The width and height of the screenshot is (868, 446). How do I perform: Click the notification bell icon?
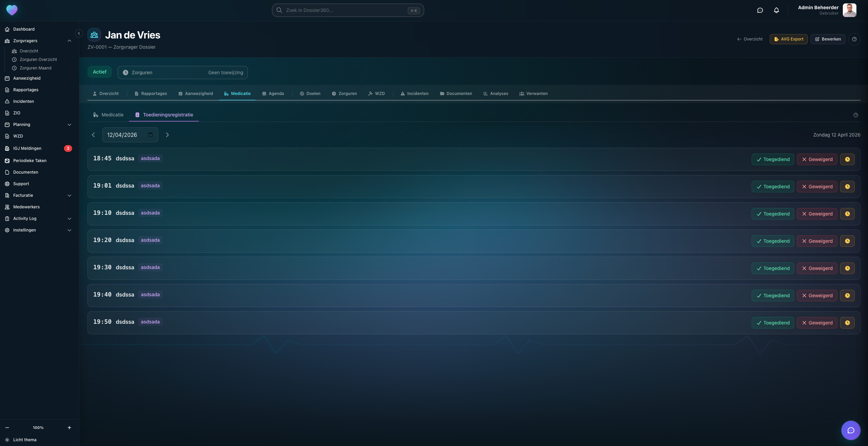click(776, 10)
